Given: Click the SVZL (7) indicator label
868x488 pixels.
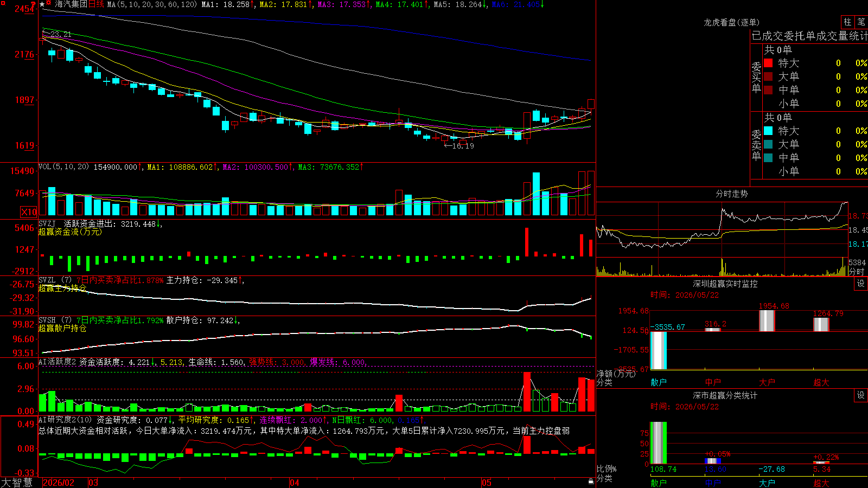Looking at the screenshot, I should pyautogui.click(x=55, y=280).
